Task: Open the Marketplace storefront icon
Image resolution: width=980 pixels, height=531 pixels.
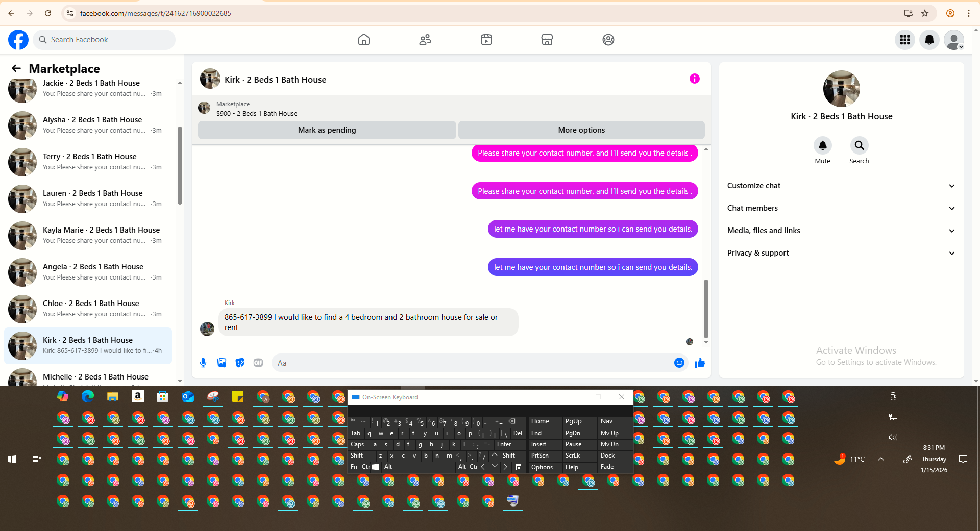Action: [x=547, y=40]
